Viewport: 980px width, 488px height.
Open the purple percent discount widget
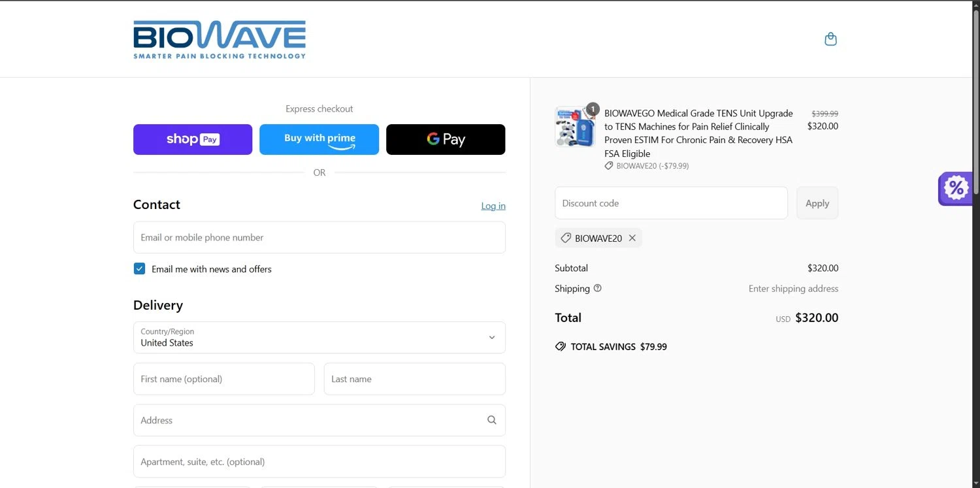coord(955,189)
